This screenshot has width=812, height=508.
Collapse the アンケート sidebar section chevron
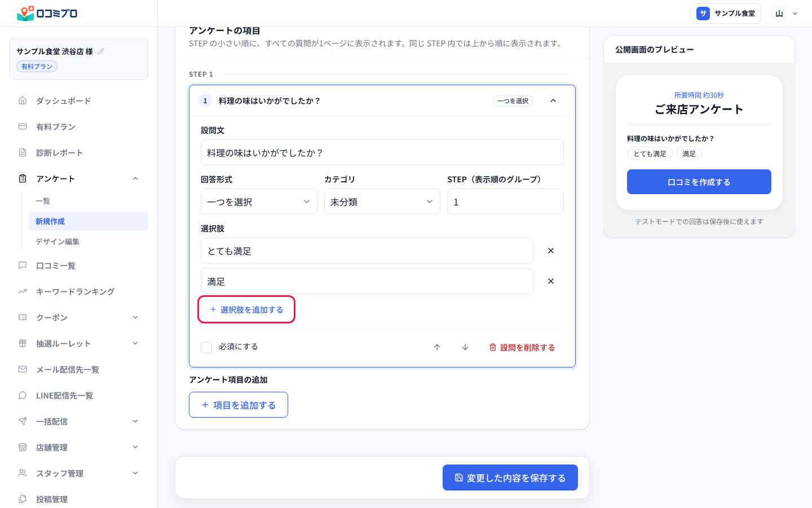click(x=135, y=178)
